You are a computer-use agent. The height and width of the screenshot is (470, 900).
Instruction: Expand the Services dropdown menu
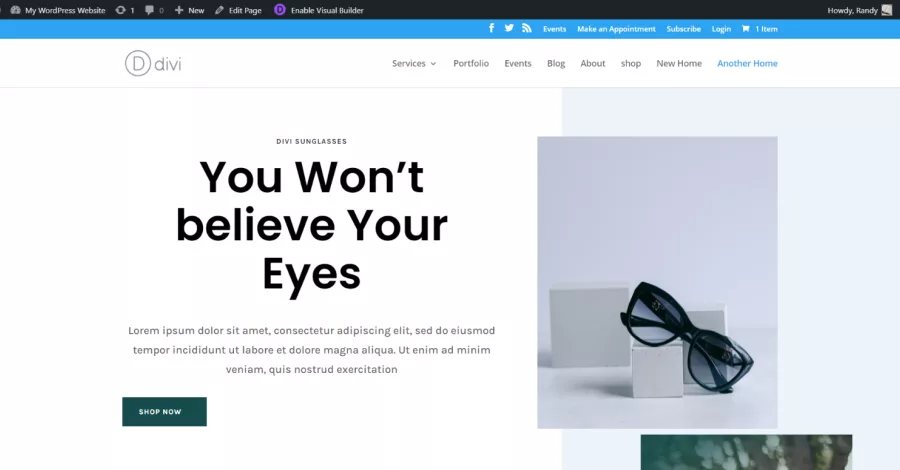pyautogui.click(x=414, y=63)
